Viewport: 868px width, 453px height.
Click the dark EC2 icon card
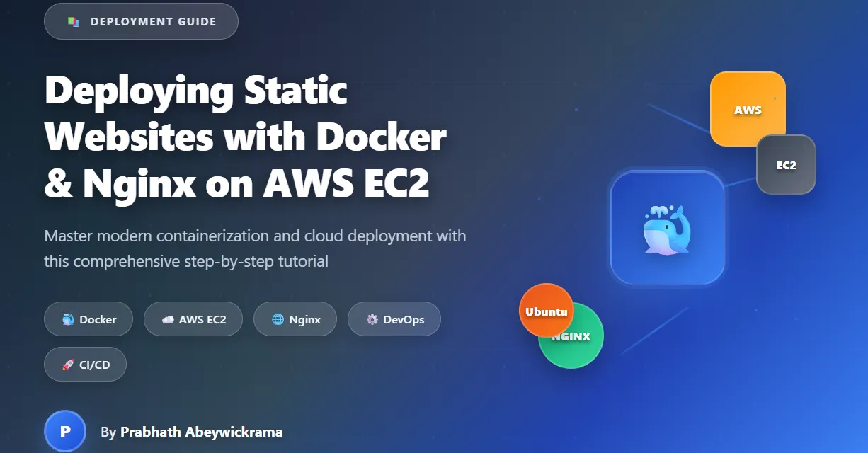click(785, 165)
